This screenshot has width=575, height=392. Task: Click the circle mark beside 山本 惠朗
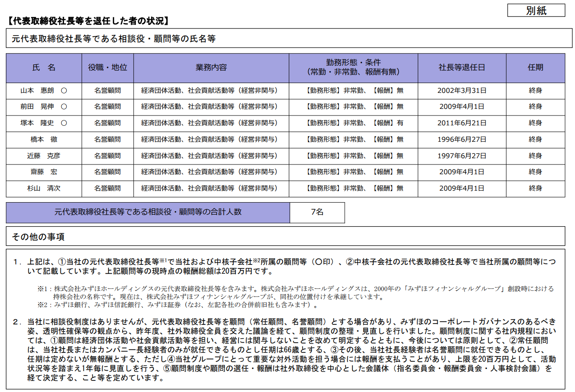point(64,91)
